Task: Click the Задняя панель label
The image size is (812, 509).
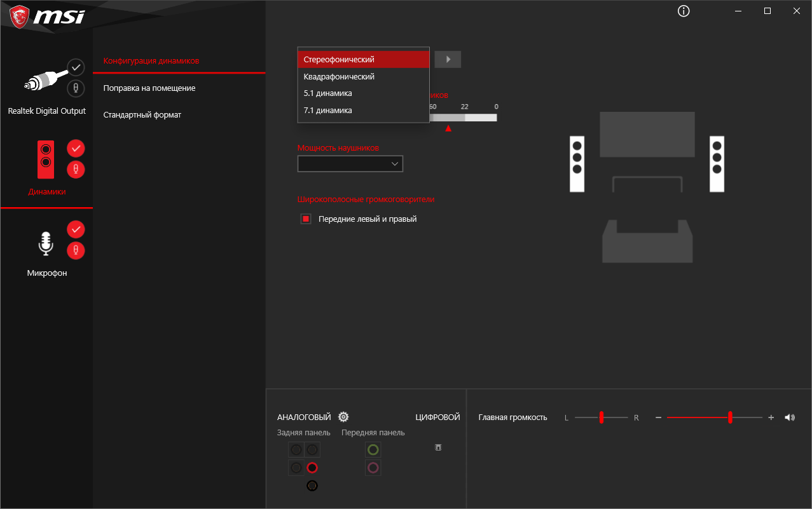Action: (304, 433)
